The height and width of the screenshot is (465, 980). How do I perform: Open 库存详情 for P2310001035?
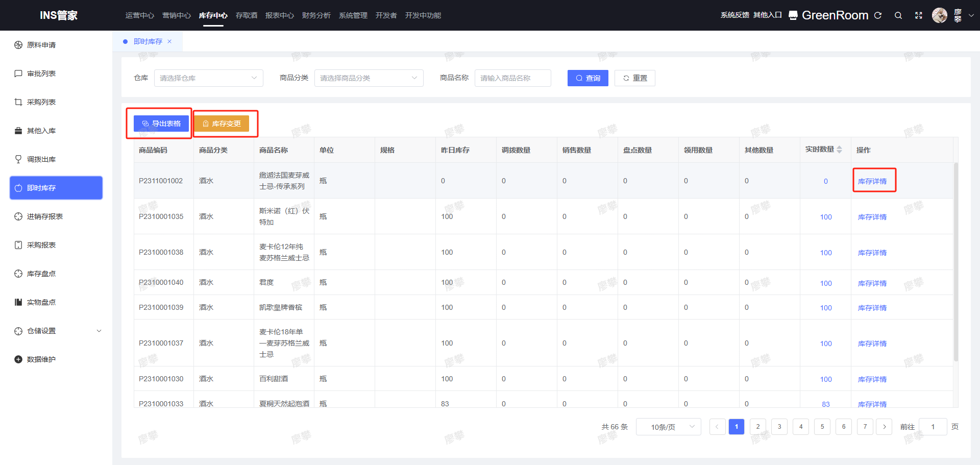872,217
